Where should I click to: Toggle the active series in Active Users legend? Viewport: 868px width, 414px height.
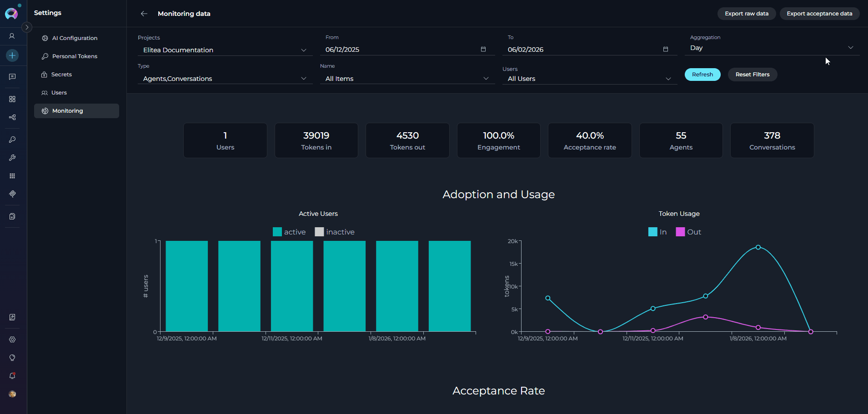pos(289,232)
